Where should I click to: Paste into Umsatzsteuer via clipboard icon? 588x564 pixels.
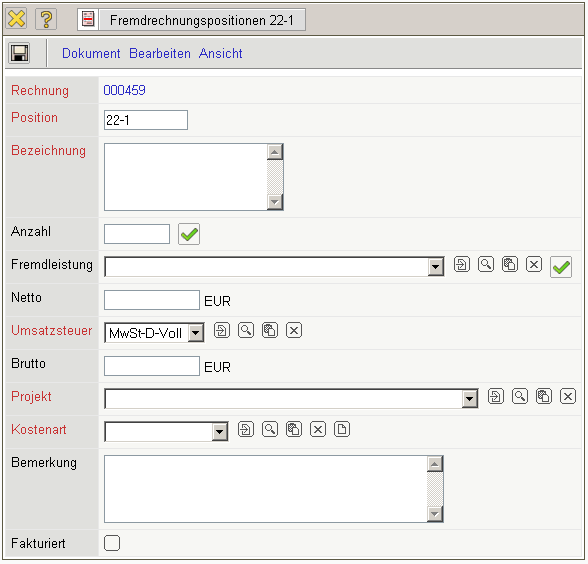pos(270,330)
